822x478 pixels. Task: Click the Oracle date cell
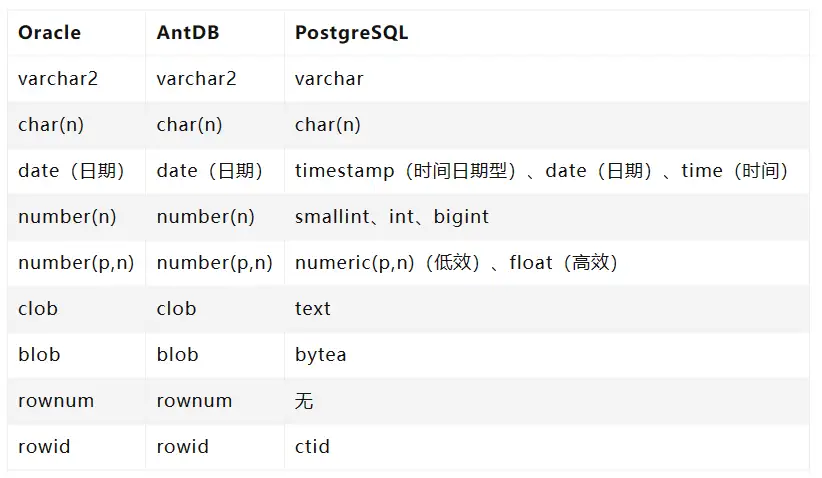point(71,171)
